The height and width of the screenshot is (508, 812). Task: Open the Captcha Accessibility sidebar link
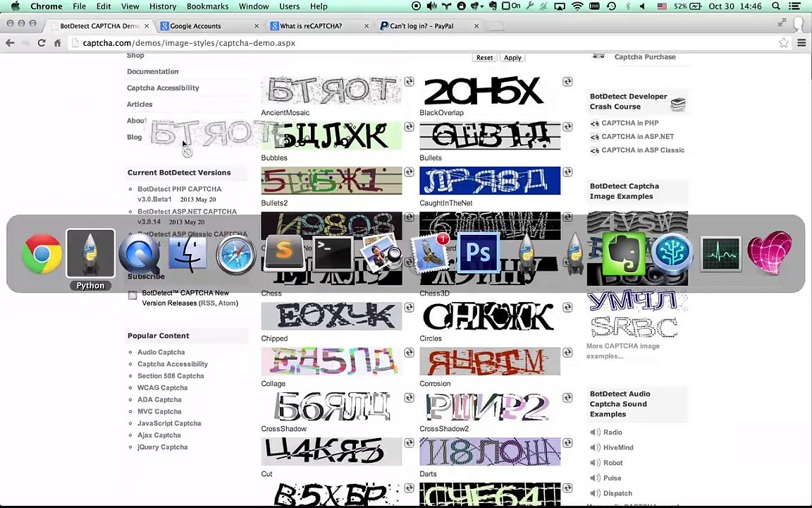click(x=163, y=88)
